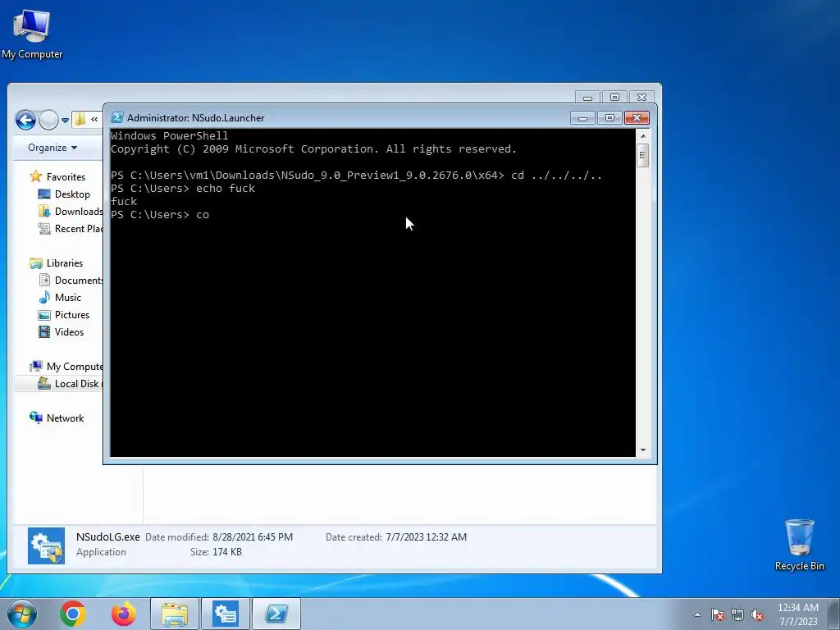Select Favorites in the navigation pane
840x630 pixels.
point(58,177)
